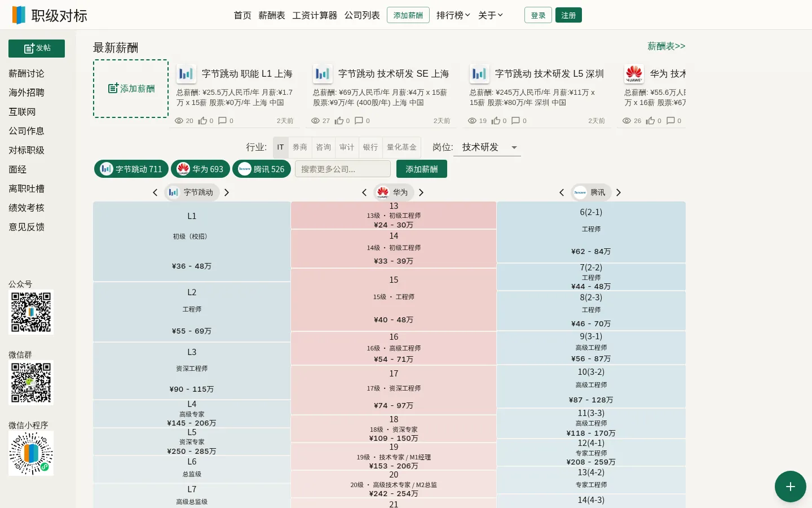Go to 首页 in top navigation
Screen dimensions: 812x508
[242, 15]
